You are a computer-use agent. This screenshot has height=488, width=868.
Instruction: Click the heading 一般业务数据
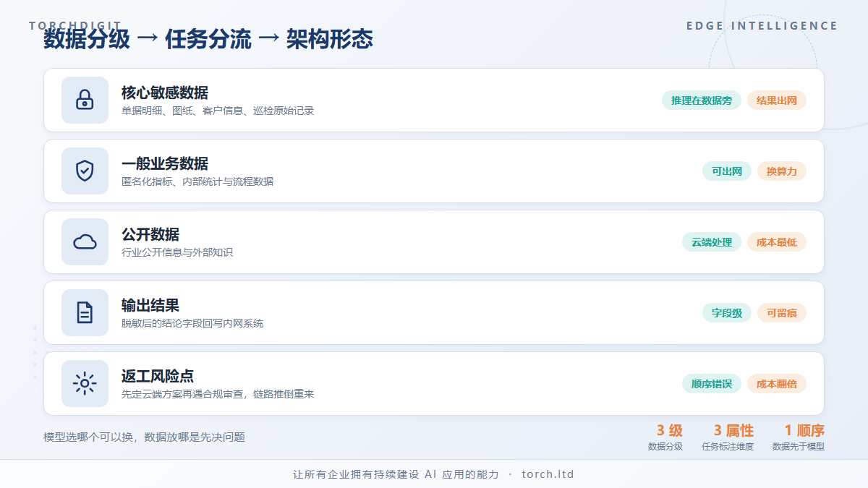tap(165, 163)
